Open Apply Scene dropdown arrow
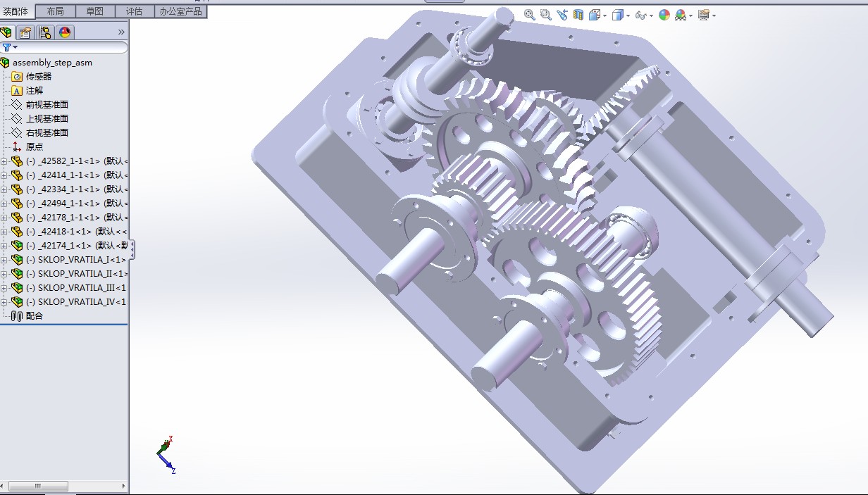The image size is (868, 495). point(690,15)
